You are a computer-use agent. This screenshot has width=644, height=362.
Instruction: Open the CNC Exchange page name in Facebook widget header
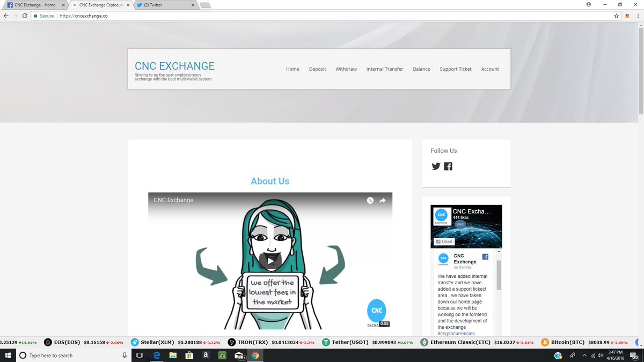coord(471,211)
